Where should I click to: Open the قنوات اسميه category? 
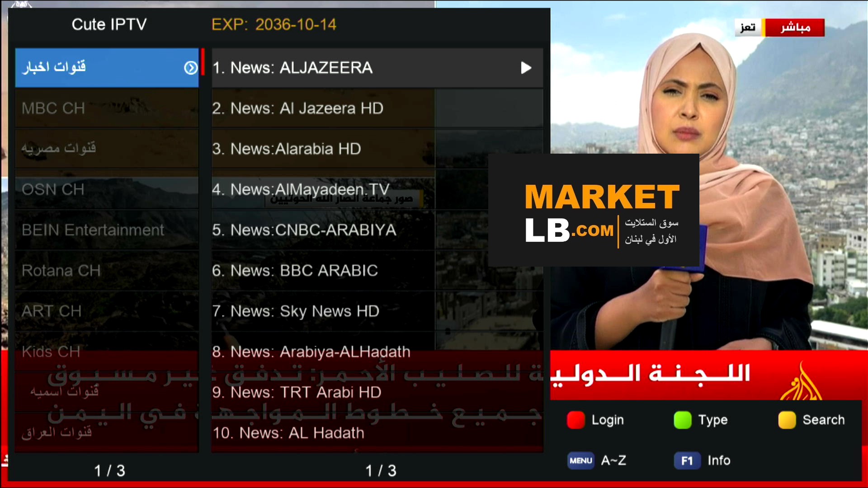107,392
